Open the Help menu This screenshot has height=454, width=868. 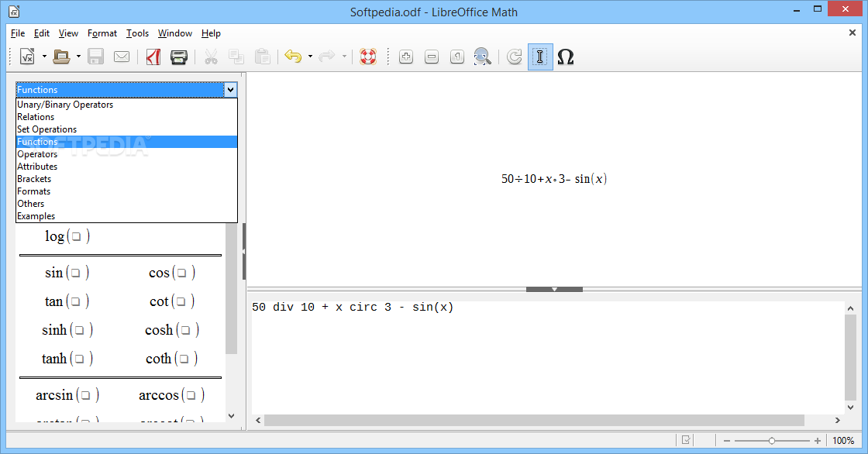pyautogui.click(x=211, y=33)
